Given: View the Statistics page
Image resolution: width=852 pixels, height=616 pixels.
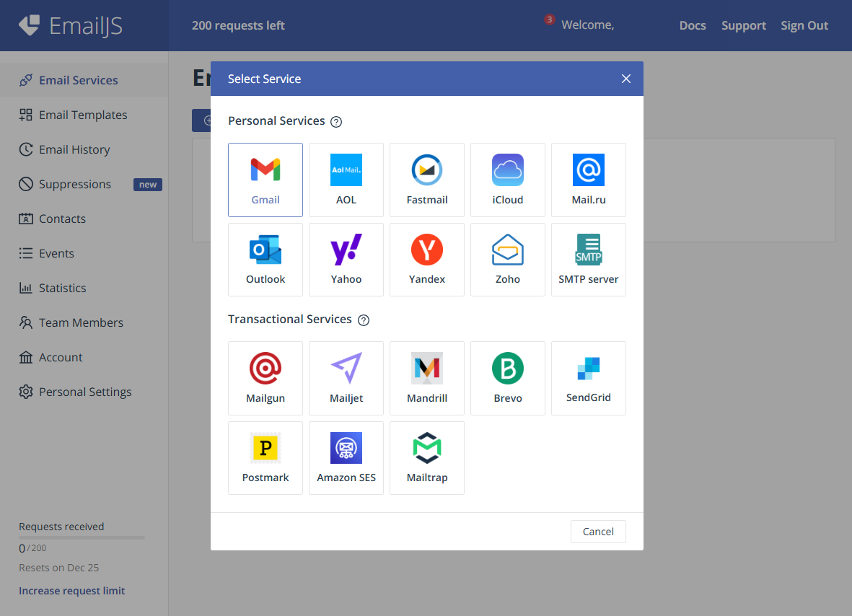Looking at the screenshot, I should 84,288.
